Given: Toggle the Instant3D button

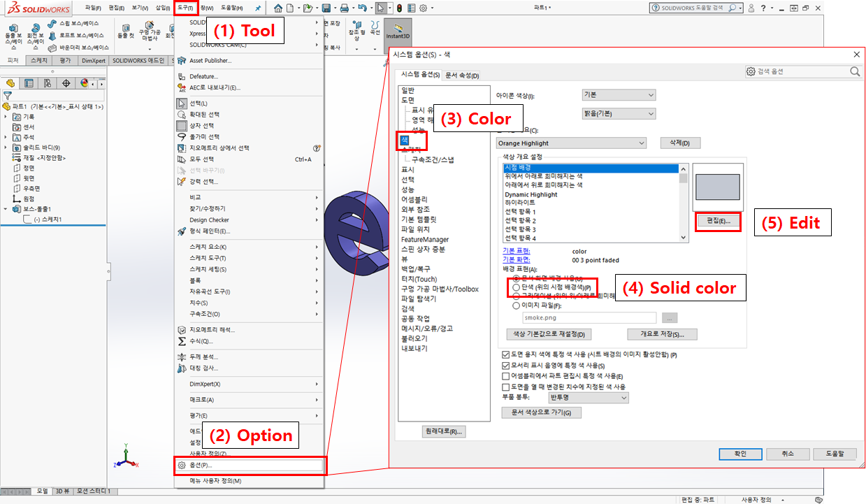Looking at the screenshot, I should tap(397, 35).
